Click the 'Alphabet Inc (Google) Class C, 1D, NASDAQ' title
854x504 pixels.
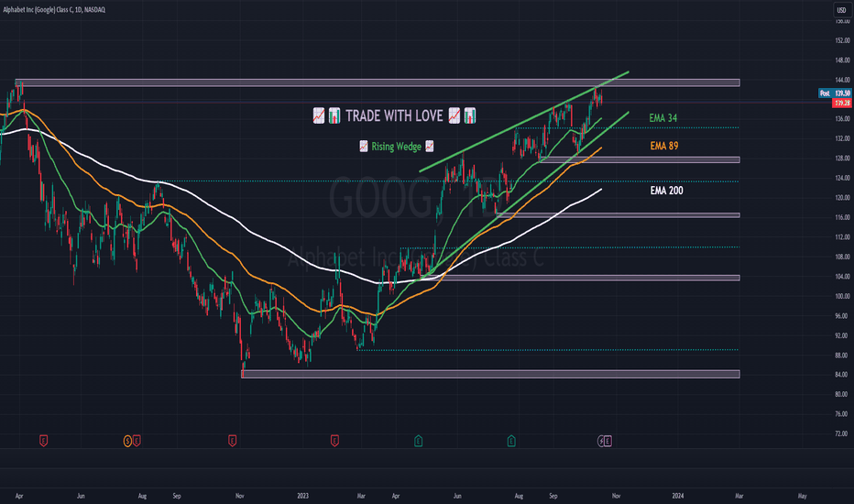54,10
